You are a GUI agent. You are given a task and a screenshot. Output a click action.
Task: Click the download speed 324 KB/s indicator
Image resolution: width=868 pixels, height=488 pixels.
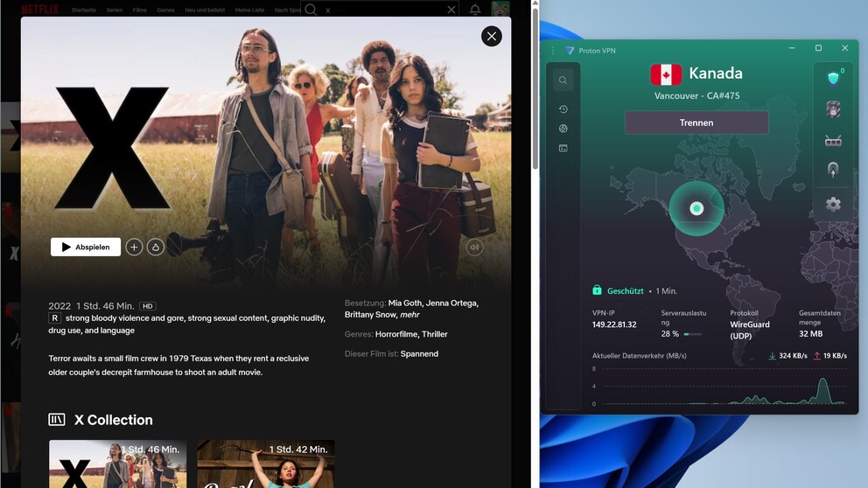(787, 356)
